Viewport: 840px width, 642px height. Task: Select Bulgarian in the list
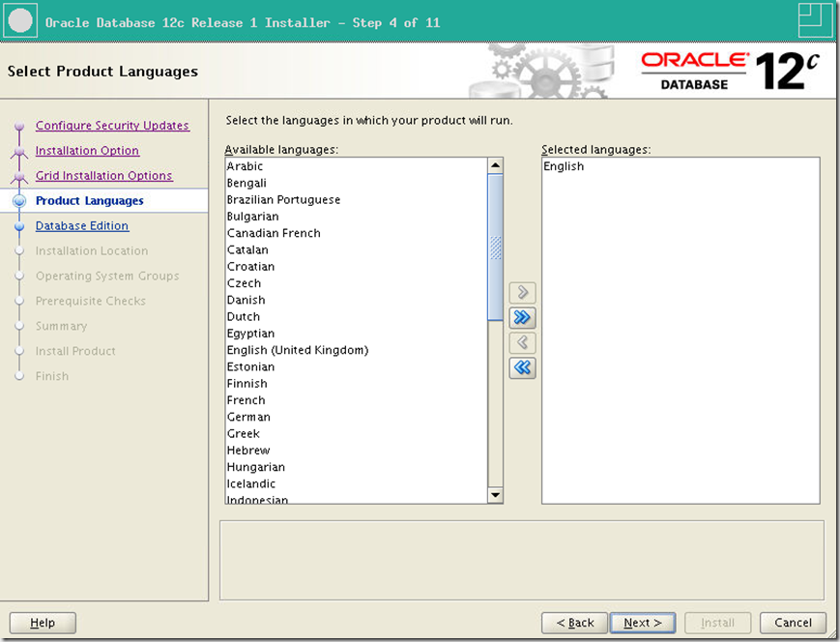coord(357,217)
